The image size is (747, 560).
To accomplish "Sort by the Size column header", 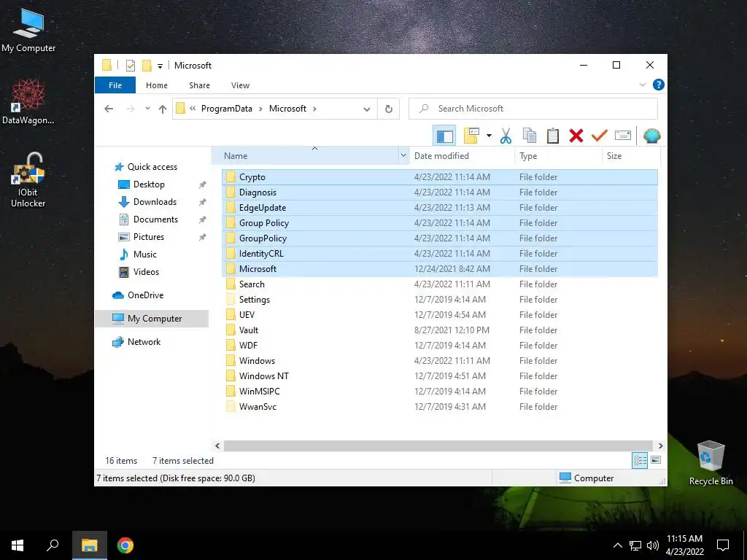I will pos(631,156).
